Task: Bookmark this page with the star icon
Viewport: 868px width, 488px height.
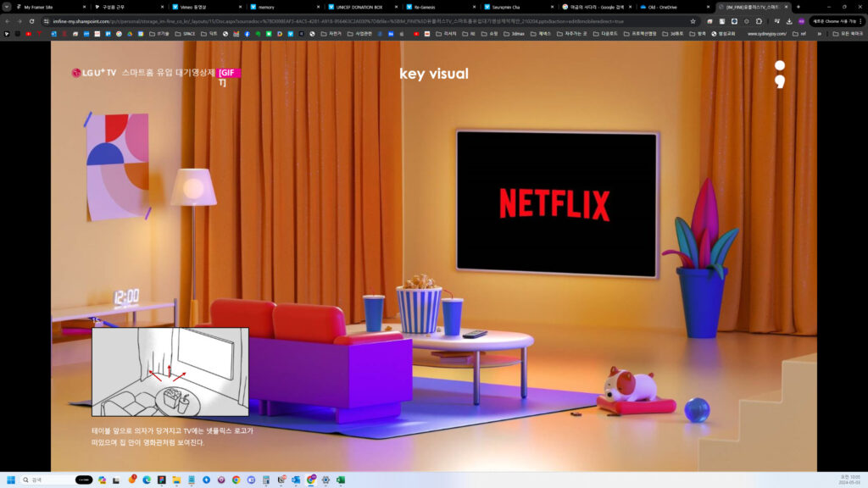Action: [x=693, y=21]
